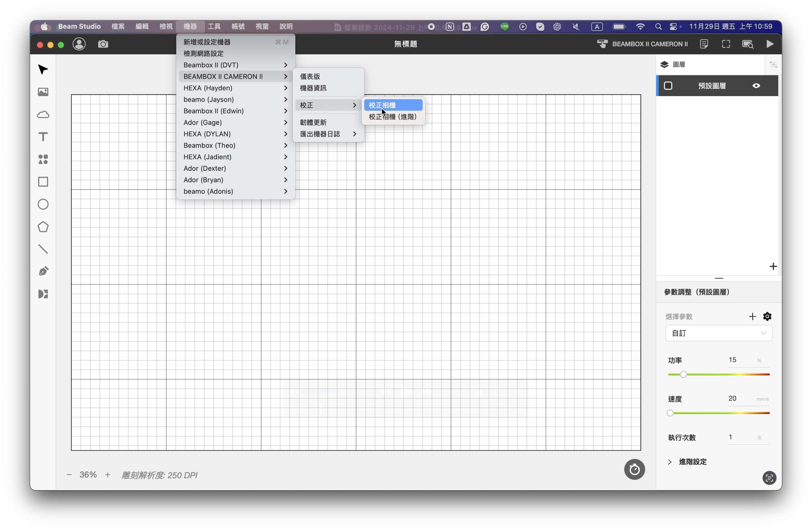Open the cloud design library

[x=43, y=115]
